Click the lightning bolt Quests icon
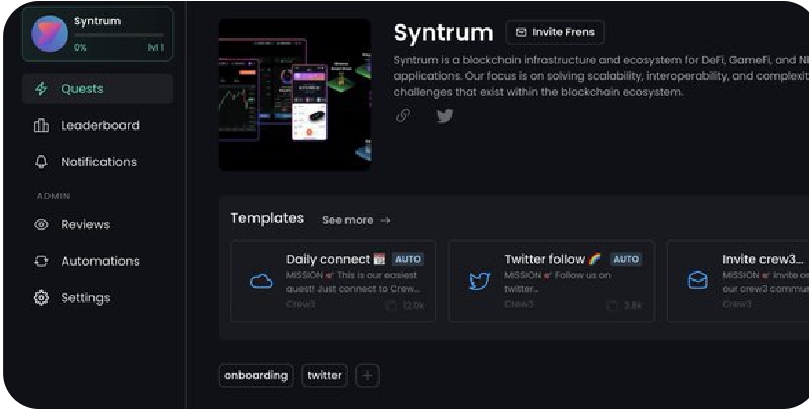Image resolution: width=809 pixels, height=409 pixels. click(x=41, y=89)
